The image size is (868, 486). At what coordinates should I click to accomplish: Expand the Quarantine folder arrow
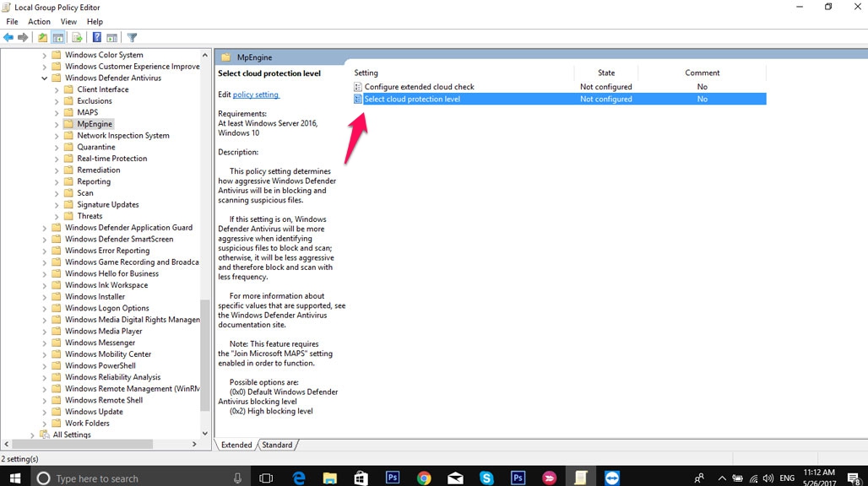[57, 147]
